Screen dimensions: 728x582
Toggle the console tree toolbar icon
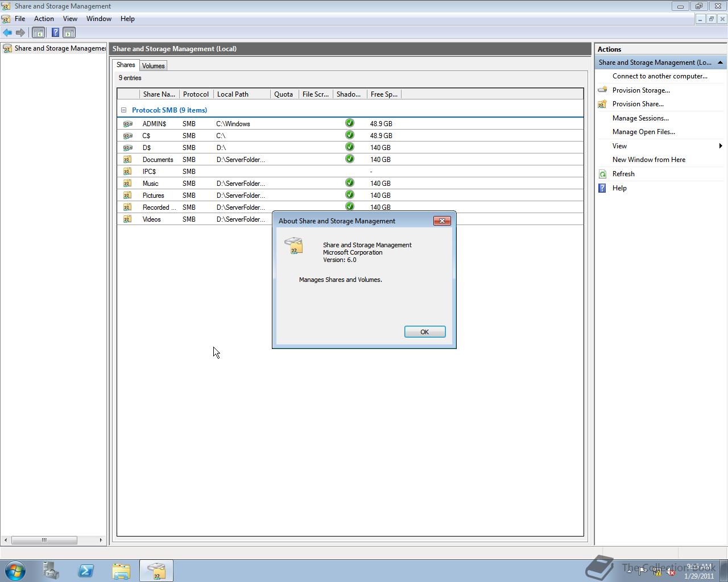[38, 33]
